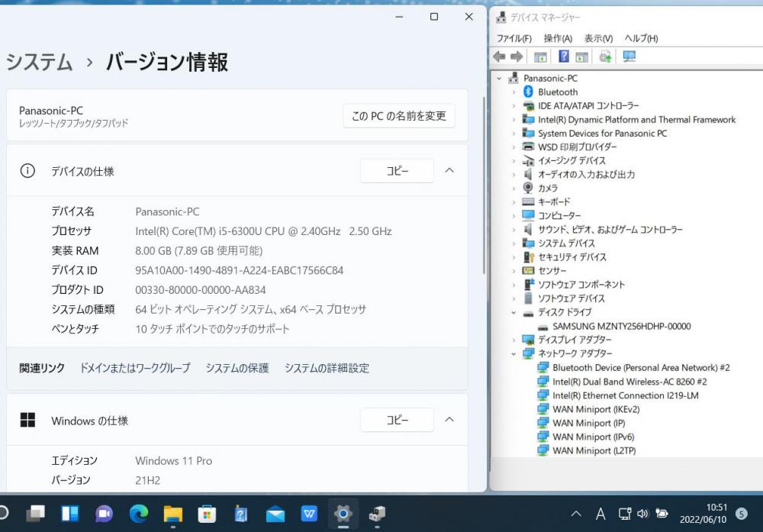Expand the ディスプレイ アダプター category
Image resolution: width=763 pixels, height=532 pixels.
coord(513,340)
